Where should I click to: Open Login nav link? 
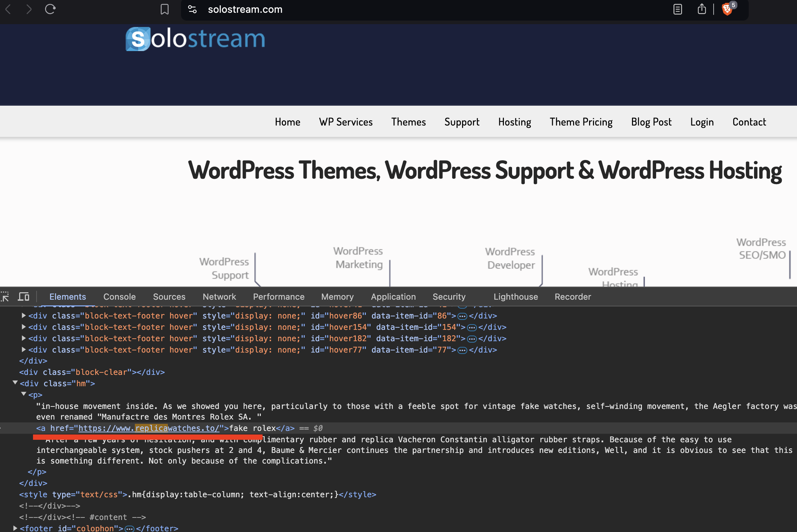tap(702, 122)
